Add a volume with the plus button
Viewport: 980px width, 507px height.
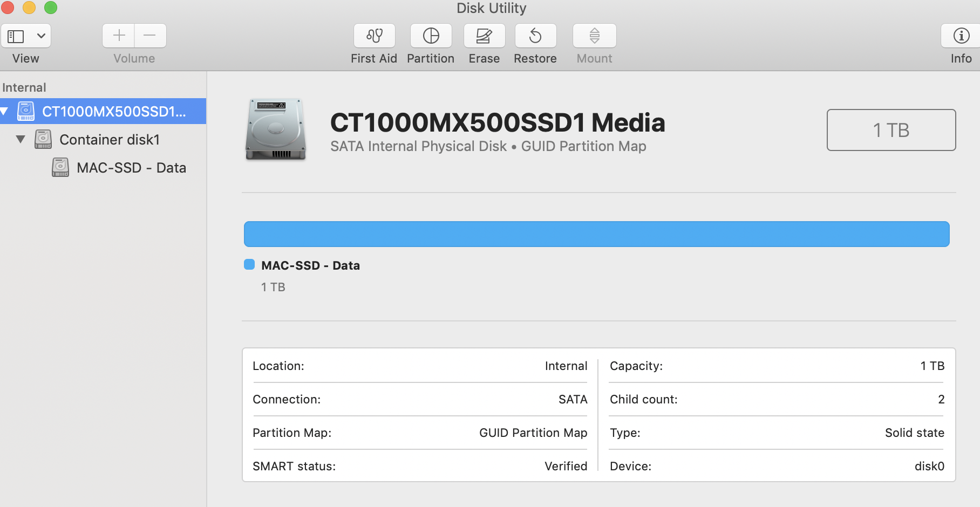pos(119,36)
